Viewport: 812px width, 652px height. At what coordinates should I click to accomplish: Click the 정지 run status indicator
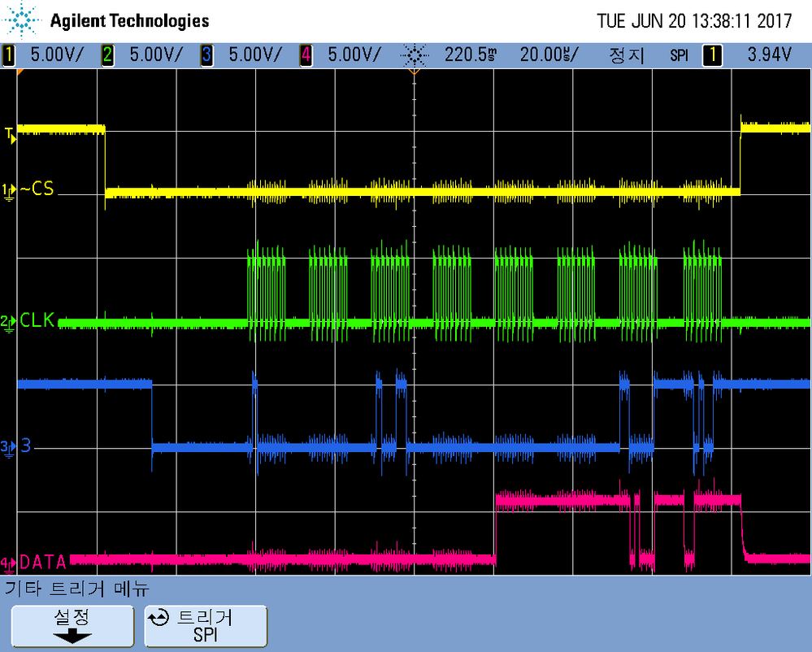(x=627, y=55)
